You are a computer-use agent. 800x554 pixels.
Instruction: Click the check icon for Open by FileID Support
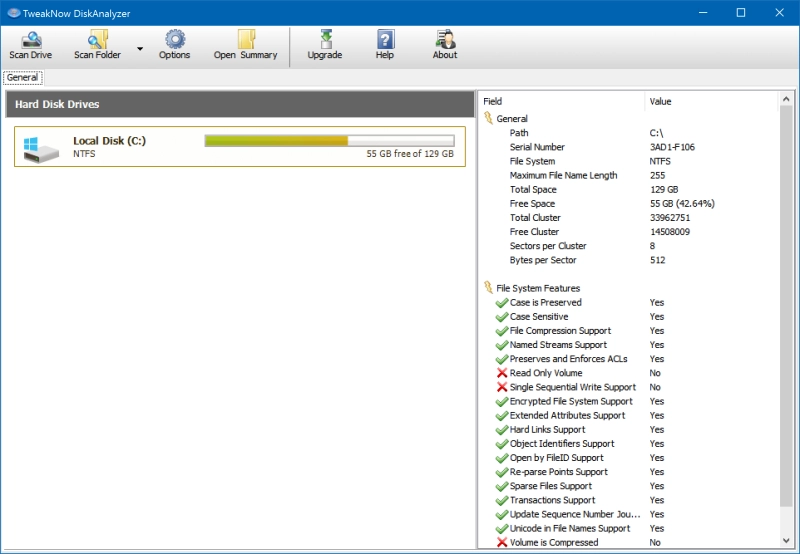(x=502, y=458)
